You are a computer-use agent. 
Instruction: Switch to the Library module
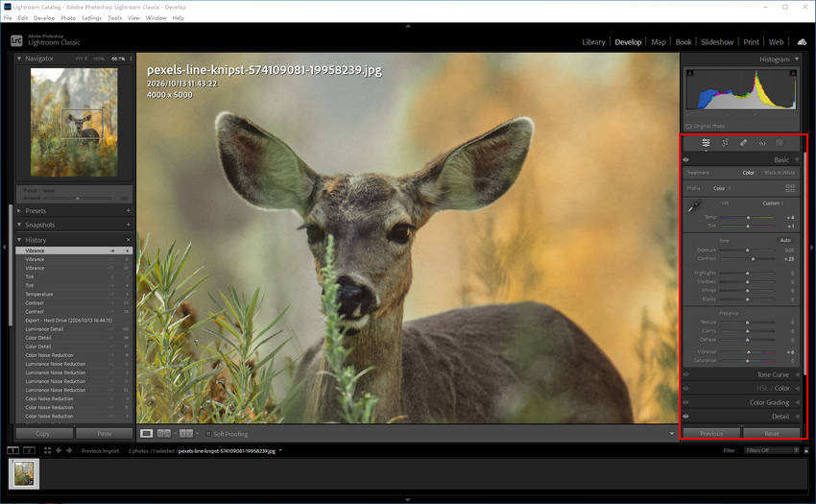click(593, 42)
